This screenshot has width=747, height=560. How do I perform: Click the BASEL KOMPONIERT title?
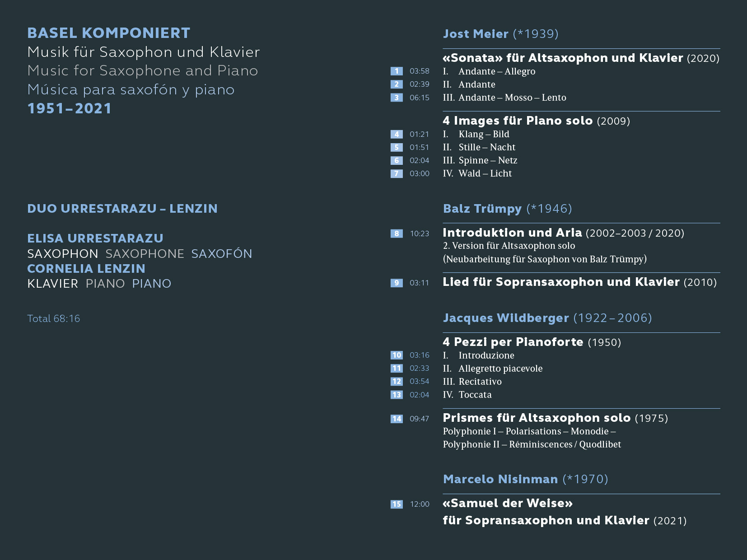click(x=109, y=33)
